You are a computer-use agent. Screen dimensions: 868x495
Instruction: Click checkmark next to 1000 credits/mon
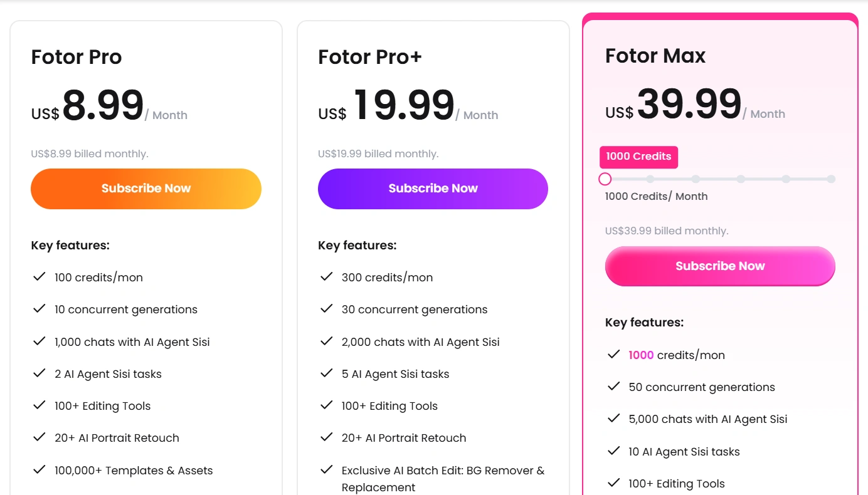click(613, 355)
